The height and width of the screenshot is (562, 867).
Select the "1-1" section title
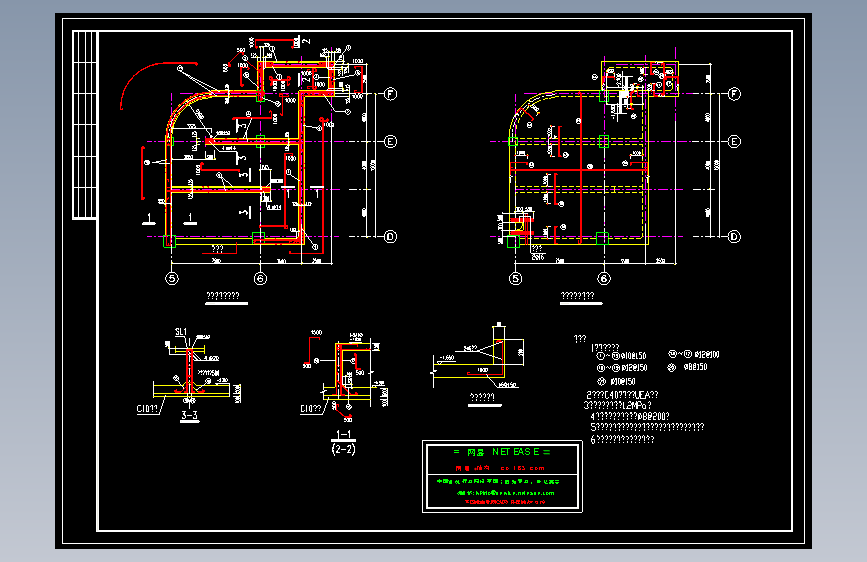[x=343, y=434]
